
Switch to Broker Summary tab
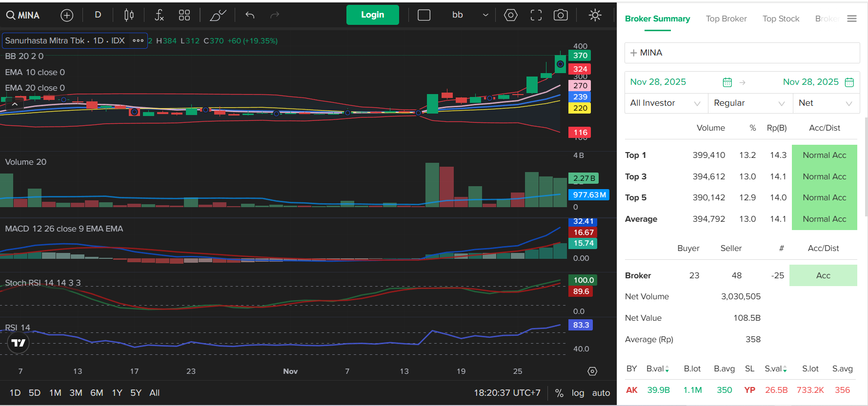657,19
